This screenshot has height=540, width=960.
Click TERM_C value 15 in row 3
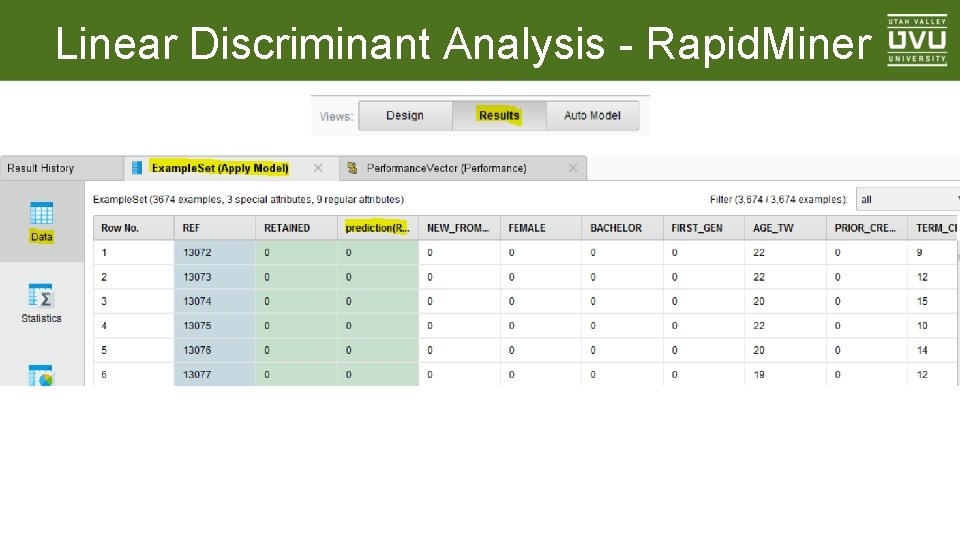tap(932, 301)
